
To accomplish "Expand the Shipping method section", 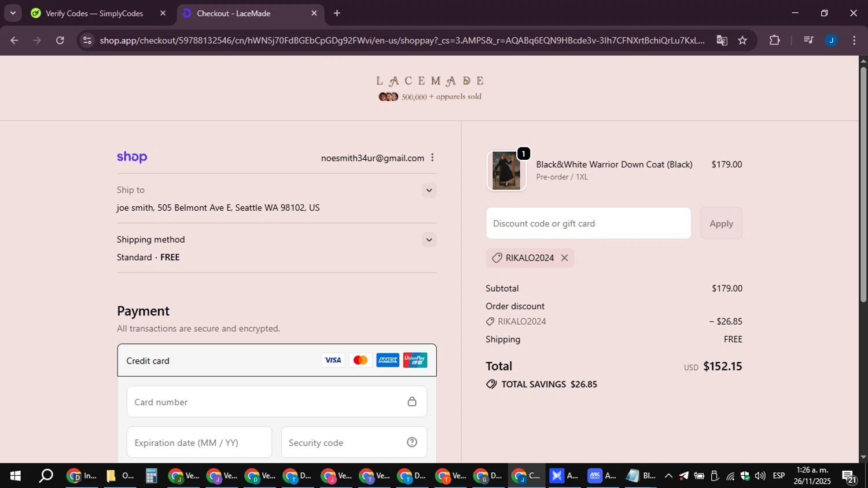I will (x=429, y=240).
